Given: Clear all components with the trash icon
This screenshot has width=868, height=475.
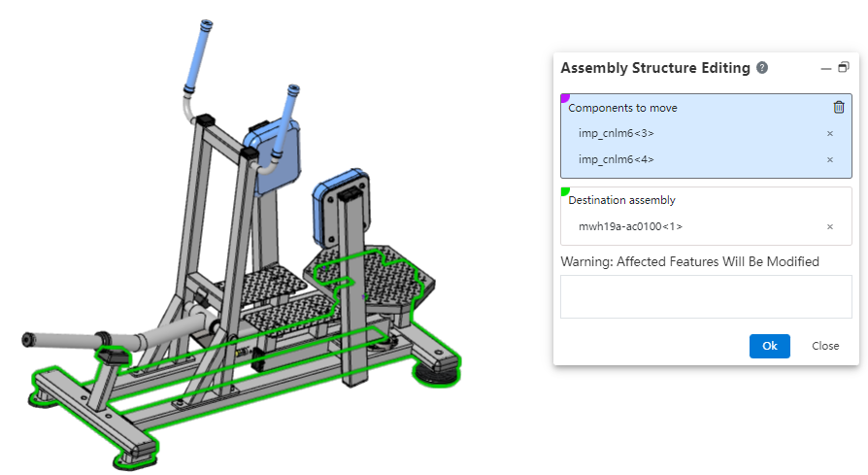Looking at the screenshot, I should [x=839, y=108].
